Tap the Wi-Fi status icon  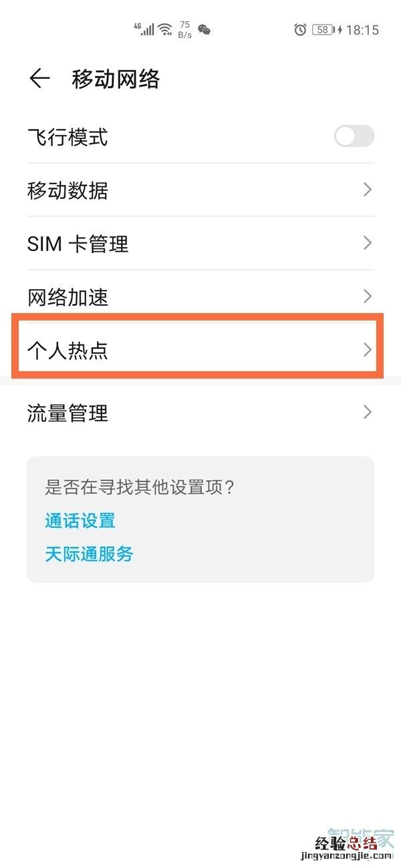(165, 30)
